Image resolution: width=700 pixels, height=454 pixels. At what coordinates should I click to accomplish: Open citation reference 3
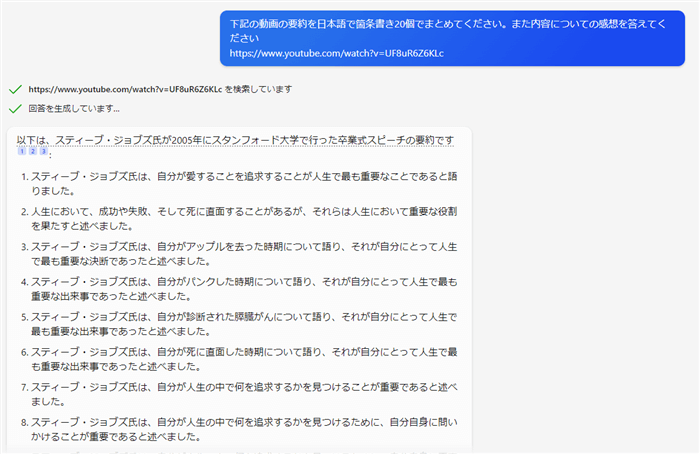pyautogui.click(x=43, y=151)
